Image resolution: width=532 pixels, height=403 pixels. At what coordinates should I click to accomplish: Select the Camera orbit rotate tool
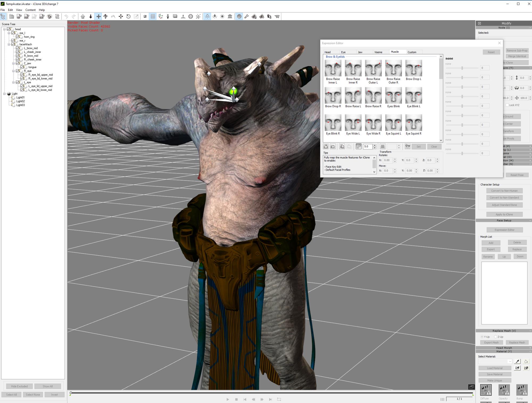pos(128,16)
